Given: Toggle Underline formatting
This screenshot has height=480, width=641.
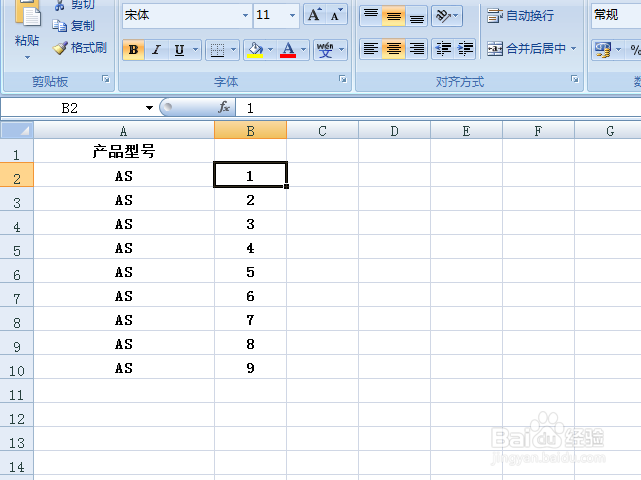Looking at the screenshot, I should (x=179, y=50).
